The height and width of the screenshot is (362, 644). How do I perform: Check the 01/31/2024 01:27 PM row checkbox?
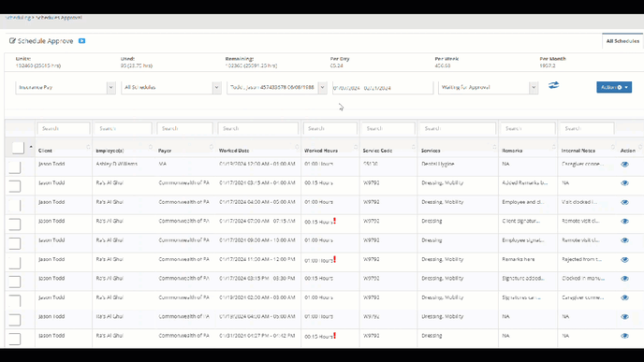coord(15,339)
